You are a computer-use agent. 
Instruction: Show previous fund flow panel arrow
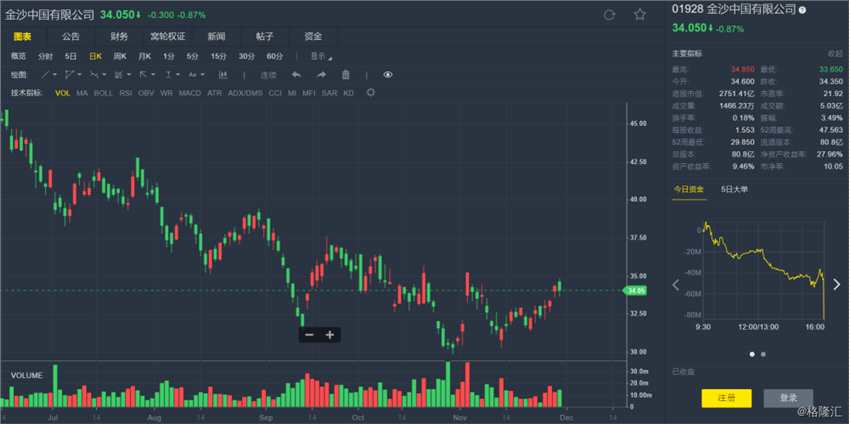pos(676,284)
